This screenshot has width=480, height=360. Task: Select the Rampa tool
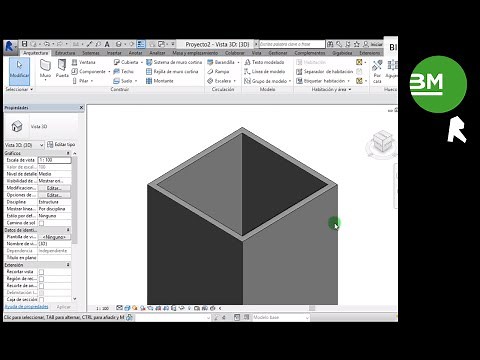click(218, 71)
